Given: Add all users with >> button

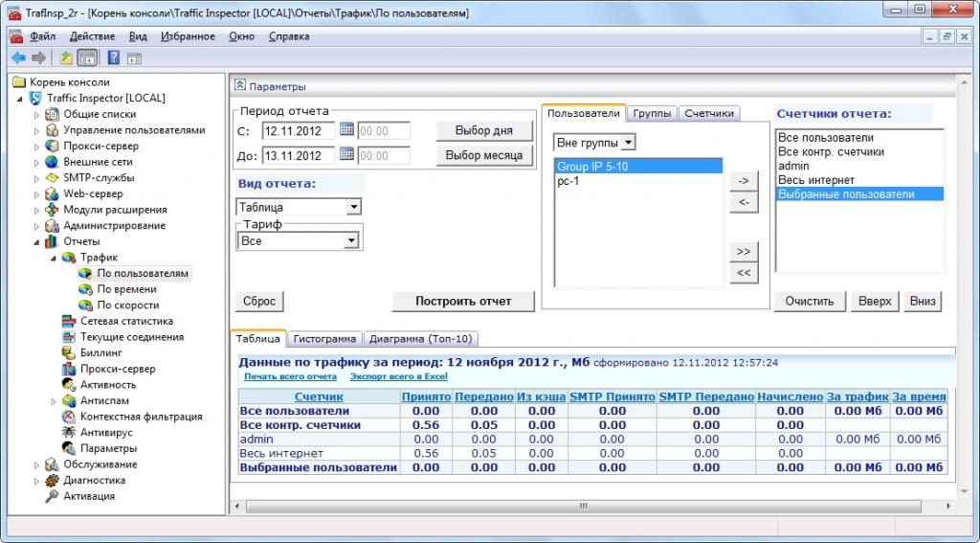Looking at the screenshot, I should pos(744,252).
